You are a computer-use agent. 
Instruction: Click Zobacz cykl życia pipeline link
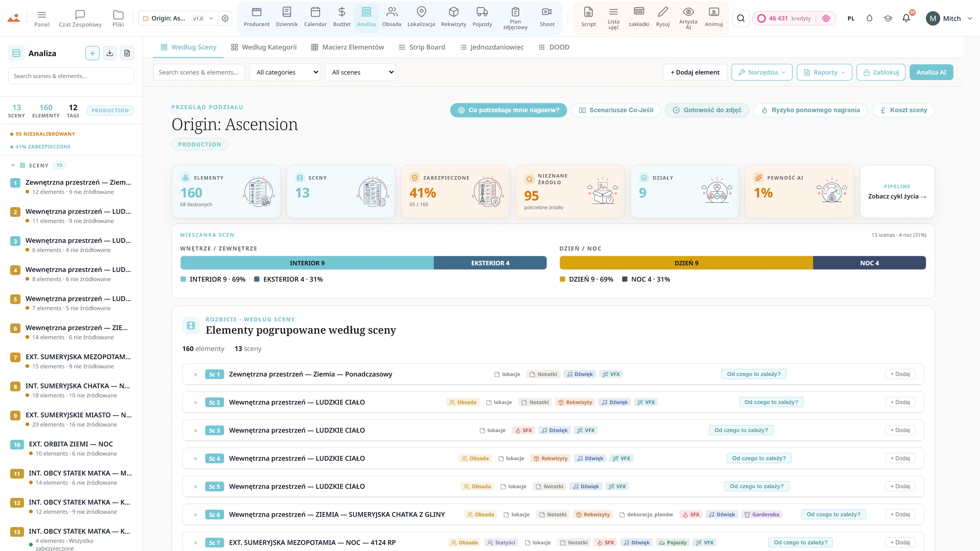click(x=897, y=197)
